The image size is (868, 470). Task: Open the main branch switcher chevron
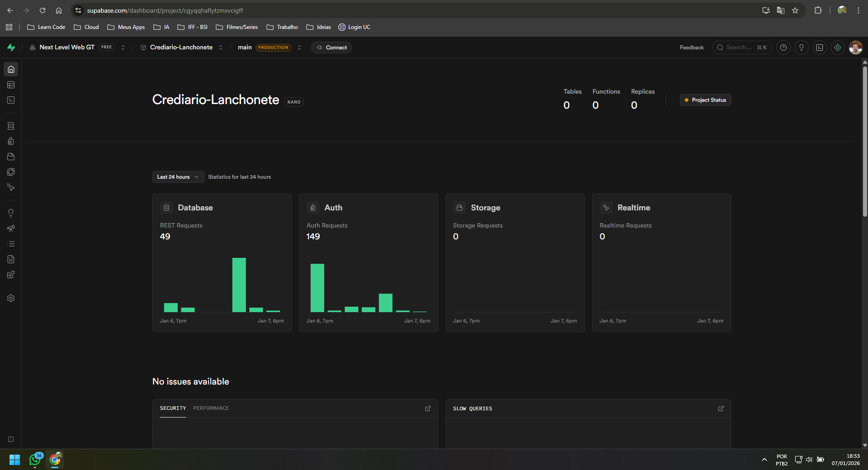coord(299,47)
